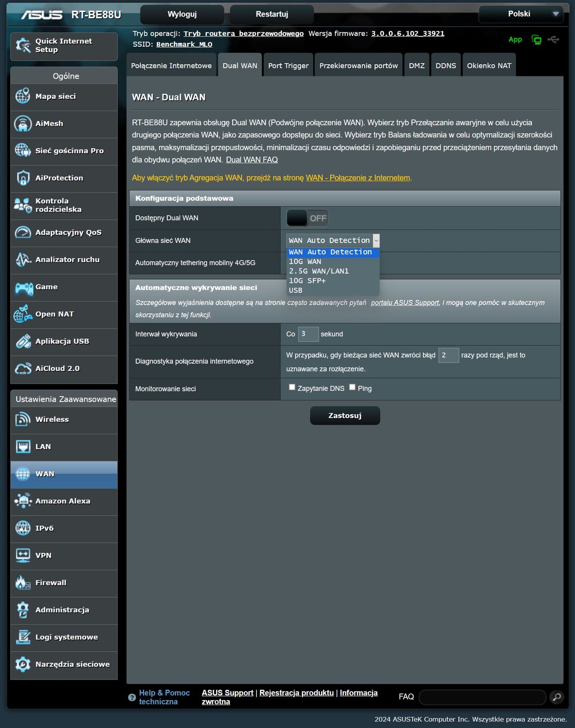Click the AiProtection shield icon
Image resolution: width=575 pixels, height=728 pixels.
[x=23, y=178]
